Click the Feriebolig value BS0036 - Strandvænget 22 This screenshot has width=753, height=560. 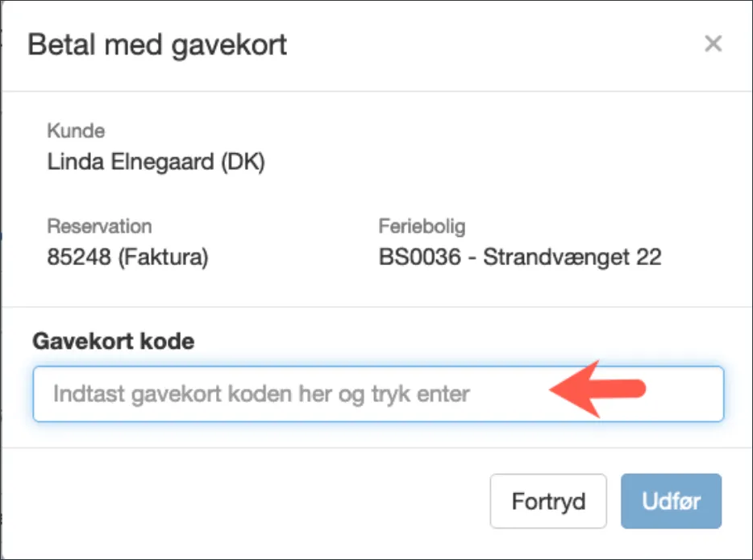tap(520, 257)
